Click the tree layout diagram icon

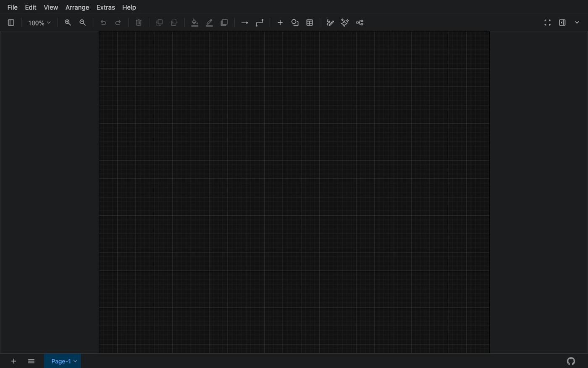(360, 23)
